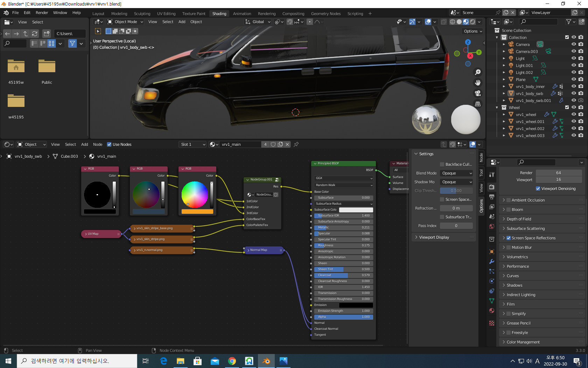
Task: Click the Options button in viewport
Action: 473,31
